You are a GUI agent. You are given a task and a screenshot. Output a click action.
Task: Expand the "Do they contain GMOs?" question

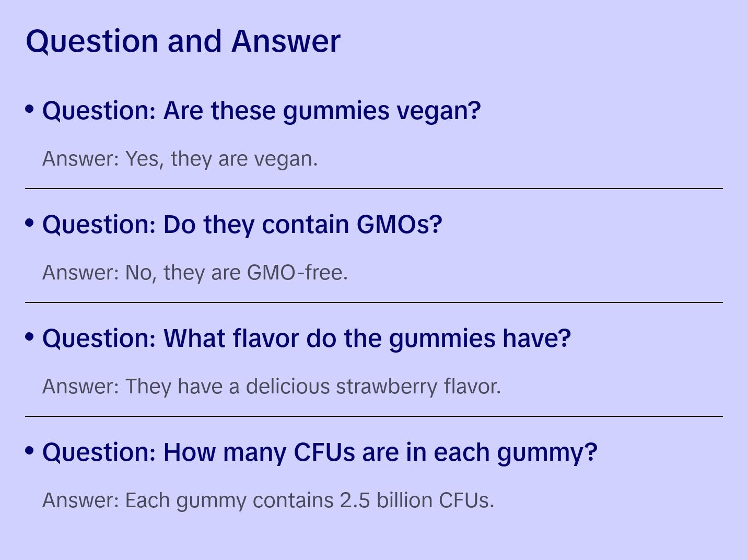pos(242,225)
